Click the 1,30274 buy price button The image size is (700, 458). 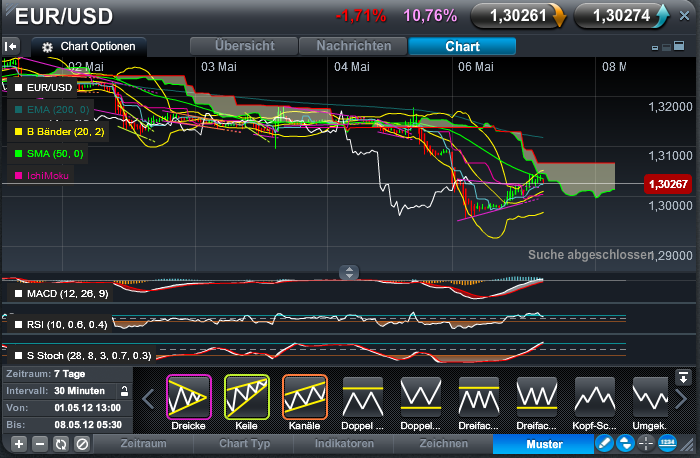[x=621, y=16]
